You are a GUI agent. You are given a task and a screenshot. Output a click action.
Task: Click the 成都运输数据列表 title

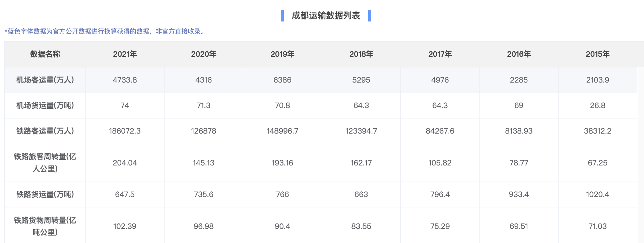pyautogui.click(x=326, y=15)
